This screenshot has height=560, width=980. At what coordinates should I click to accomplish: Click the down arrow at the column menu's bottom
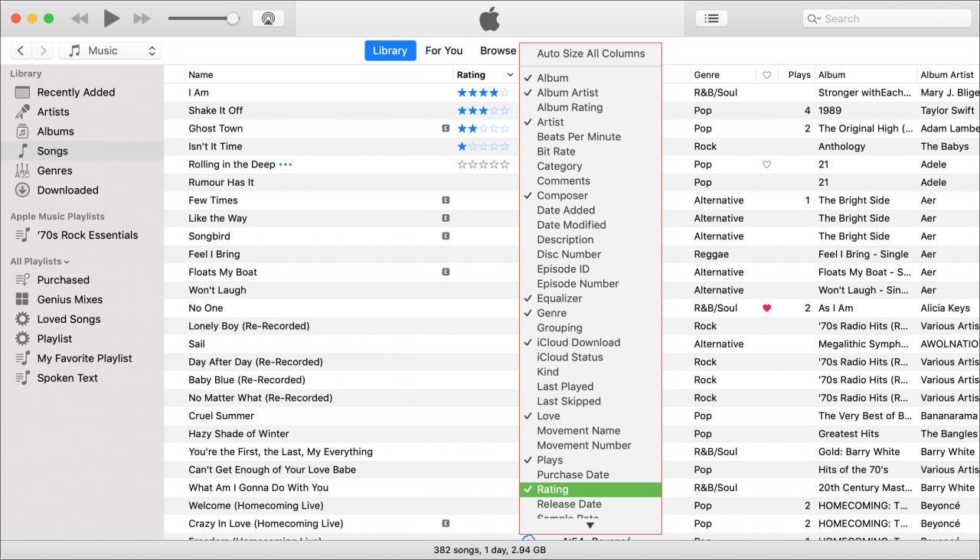590,526
